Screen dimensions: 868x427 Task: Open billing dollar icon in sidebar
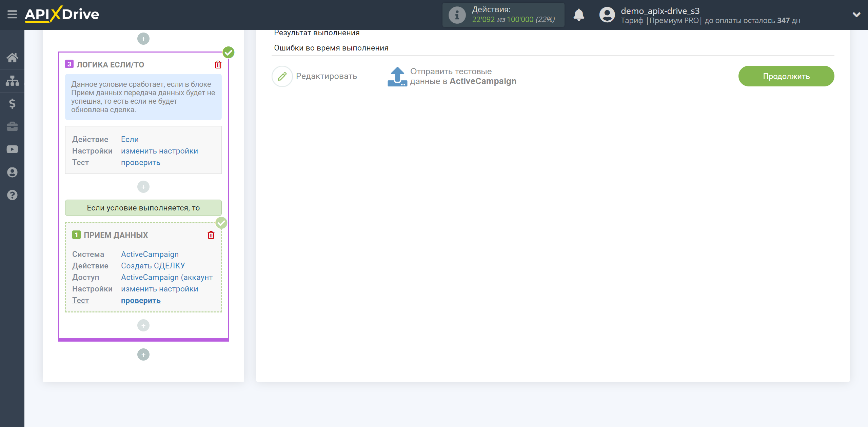12,103
